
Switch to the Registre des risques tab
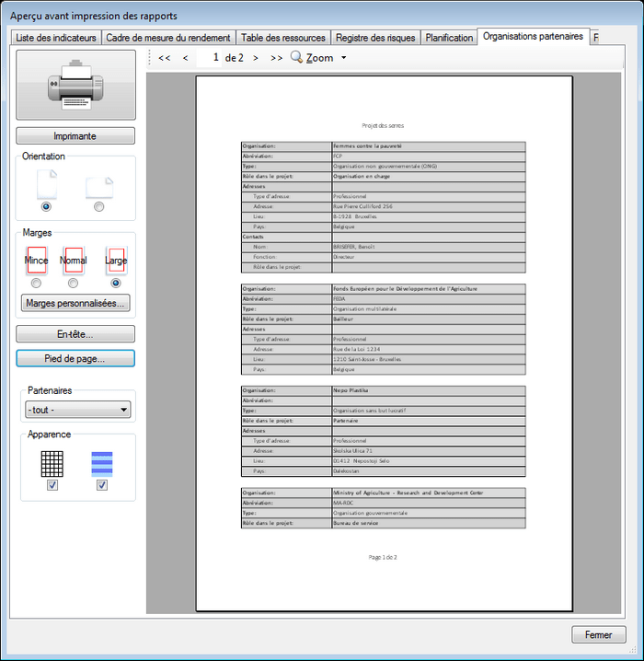[377, 38]
